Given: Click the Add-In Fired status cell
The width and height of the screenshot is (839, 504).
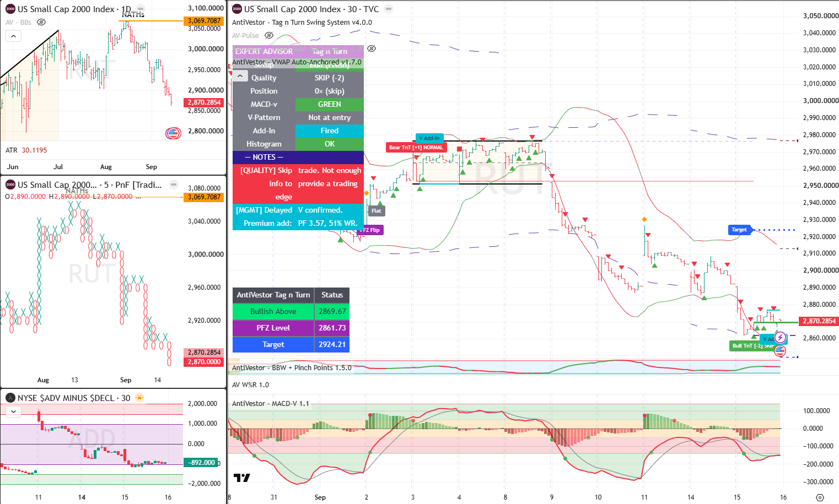Looking at the screenshot, I should [x=330, y=131].
